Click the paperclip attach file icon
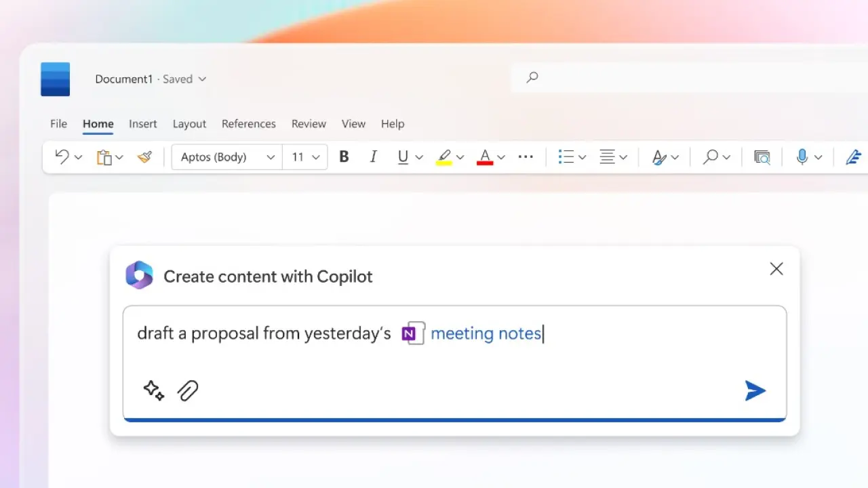868x488 pixels. coord(188,390)
